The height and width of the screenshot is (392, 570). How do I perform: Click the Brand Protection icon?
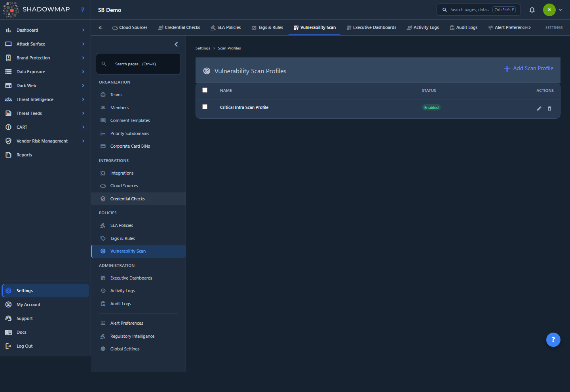point(8,58)
